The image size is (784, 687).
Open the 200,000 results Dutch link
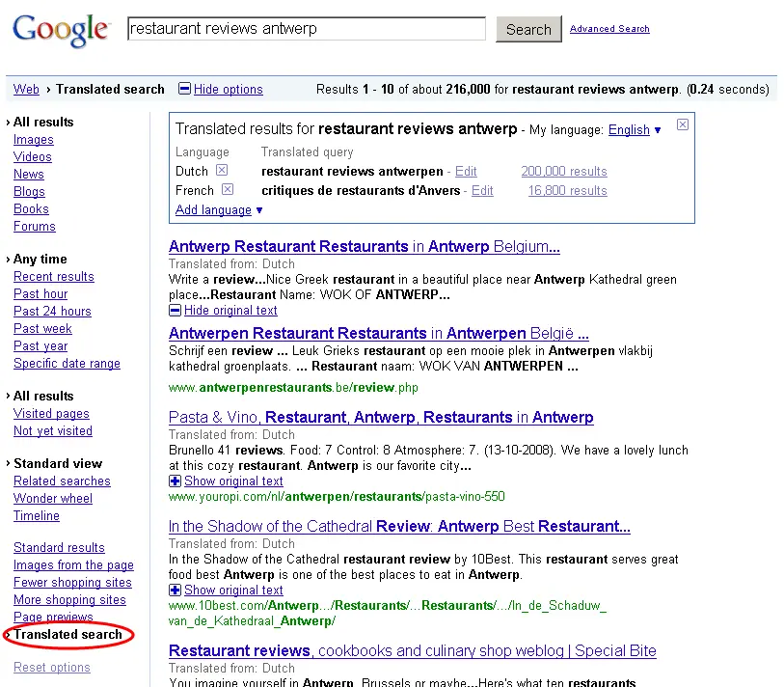pyautogui.click(x=564, y=171)
